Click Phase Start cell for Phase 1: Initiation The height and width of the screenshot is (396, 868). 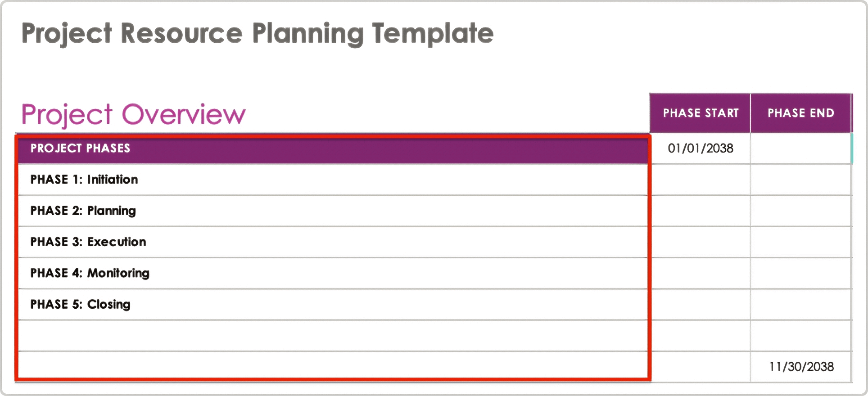(x=700, y=180)
